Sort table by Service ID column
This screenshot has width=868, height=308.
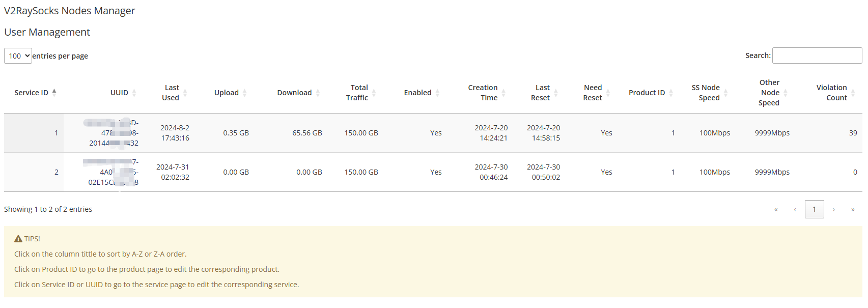point(32,93)
